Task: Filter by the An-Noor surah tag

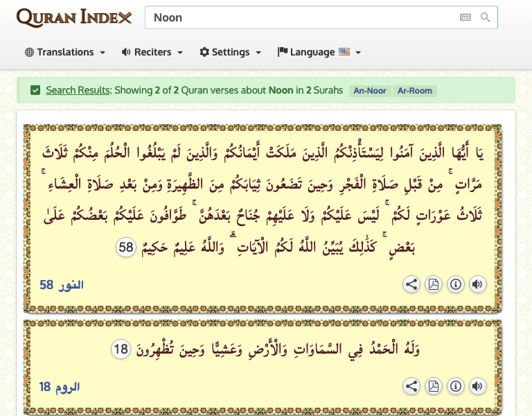Action: point(370,91)
